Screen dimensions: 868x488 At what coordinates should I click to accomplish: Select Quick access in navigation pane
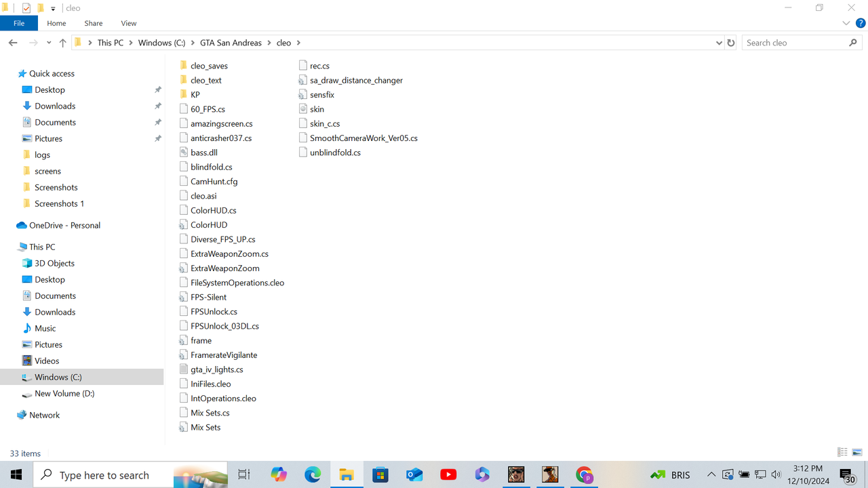click(x=52, y=73)
